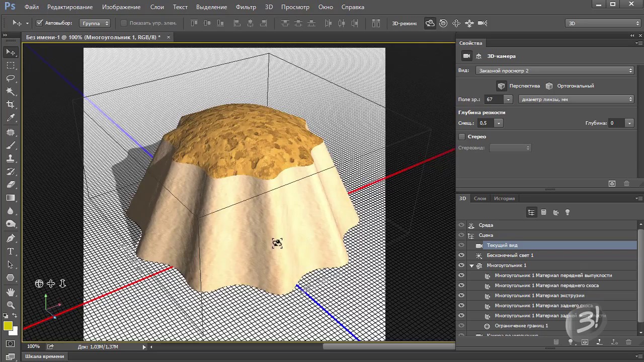Viewport: 644px width, 362px height.
Task: Click the yellow foreground color swatch
Action: 8,326
